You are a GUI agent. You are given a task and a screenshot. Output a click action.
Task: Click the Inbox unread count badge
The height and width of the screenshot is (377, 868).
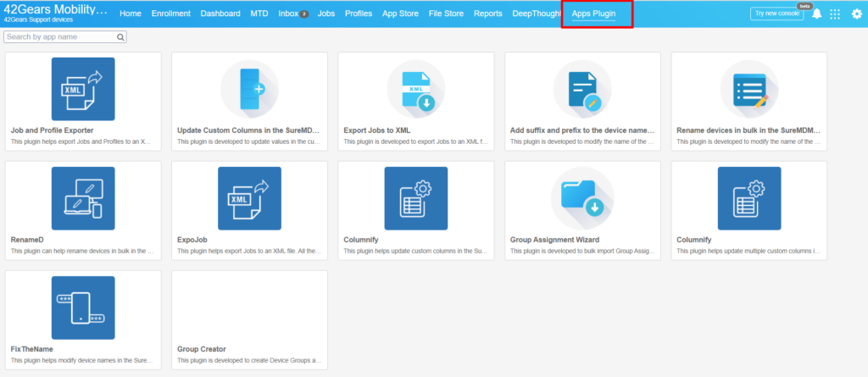304,14
